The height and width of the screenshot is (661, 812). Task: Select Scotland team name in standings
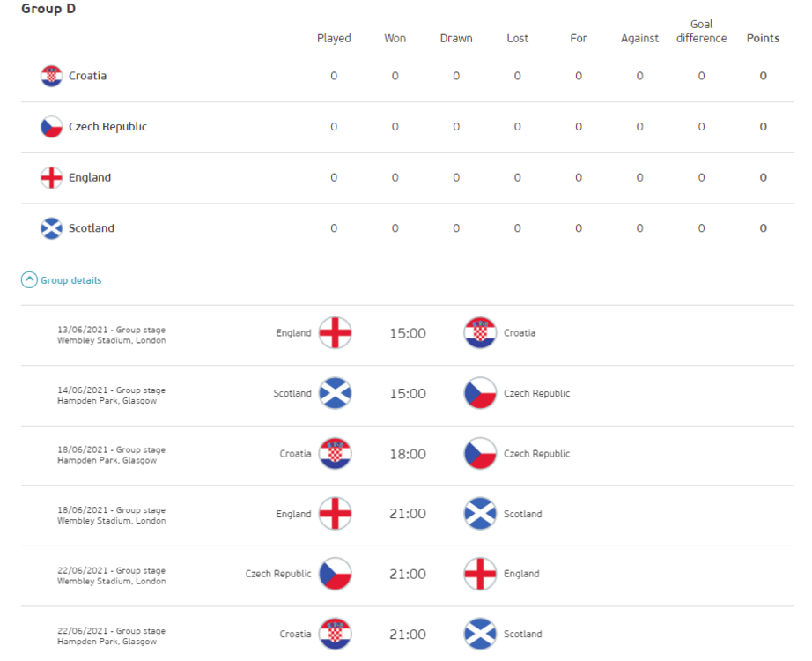click(x=92, y=228)
